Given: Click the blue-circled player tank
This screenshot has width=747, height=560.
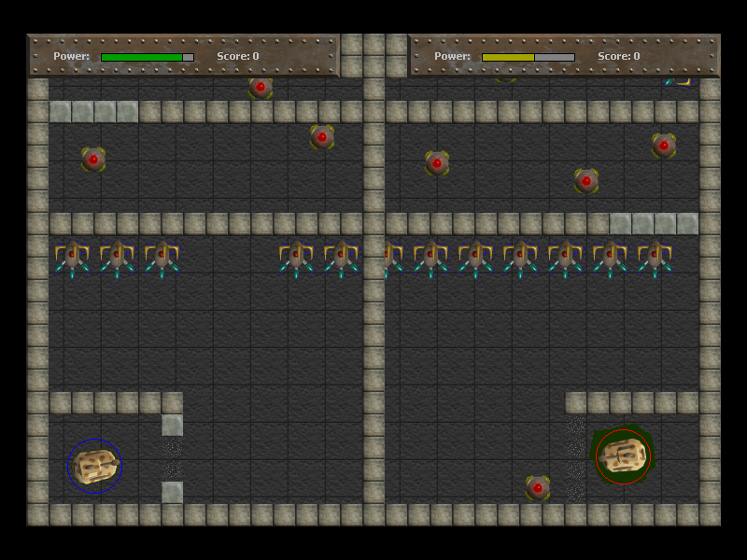Looking at the screenshot, I should (95, 466).
